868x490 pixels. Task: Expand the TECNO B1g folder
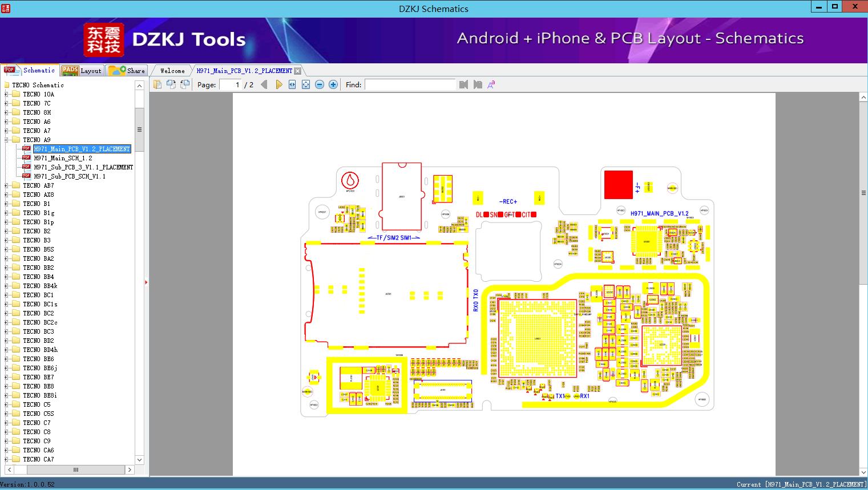coord(6,213)
